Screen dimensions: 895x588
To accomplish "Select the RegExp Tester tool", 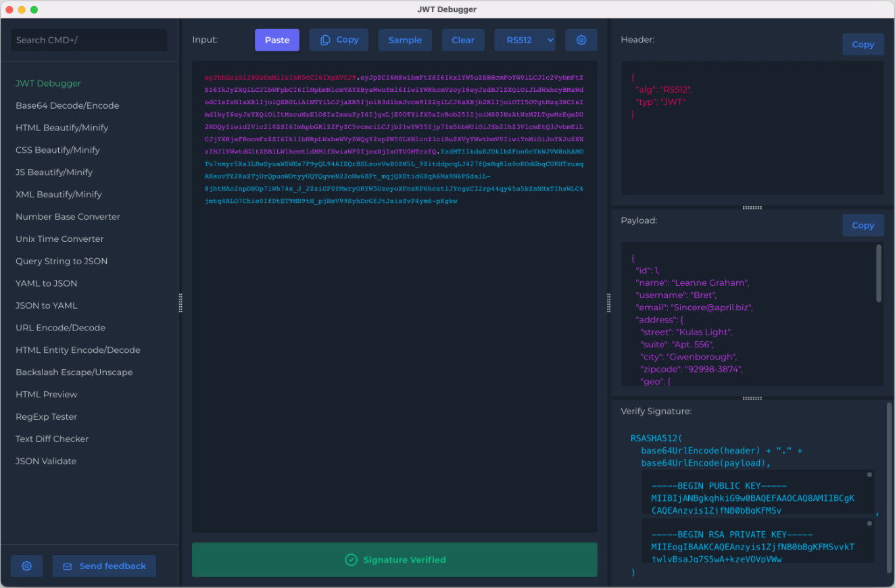I will [47, 416].
